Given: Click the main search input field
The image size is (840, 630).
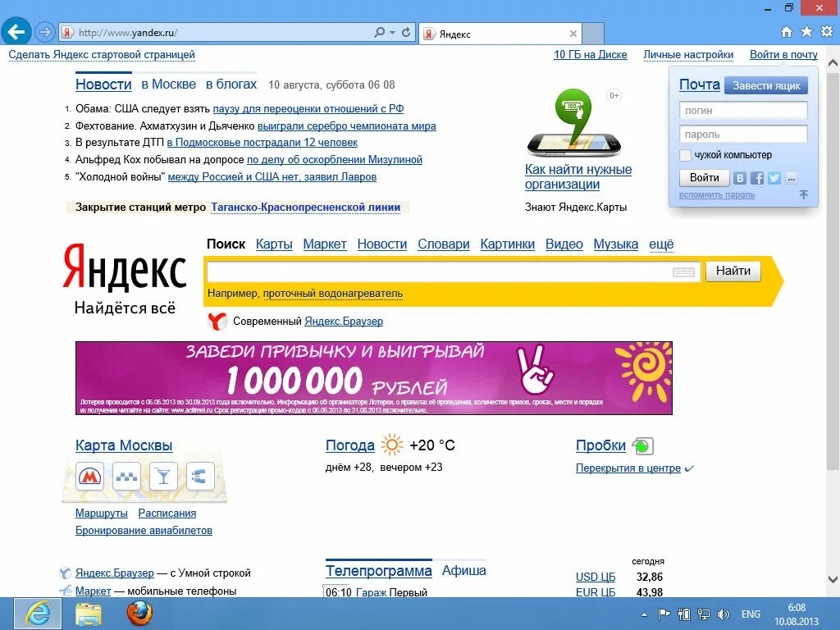Looking at the screenshot, I should click(453, 272).
